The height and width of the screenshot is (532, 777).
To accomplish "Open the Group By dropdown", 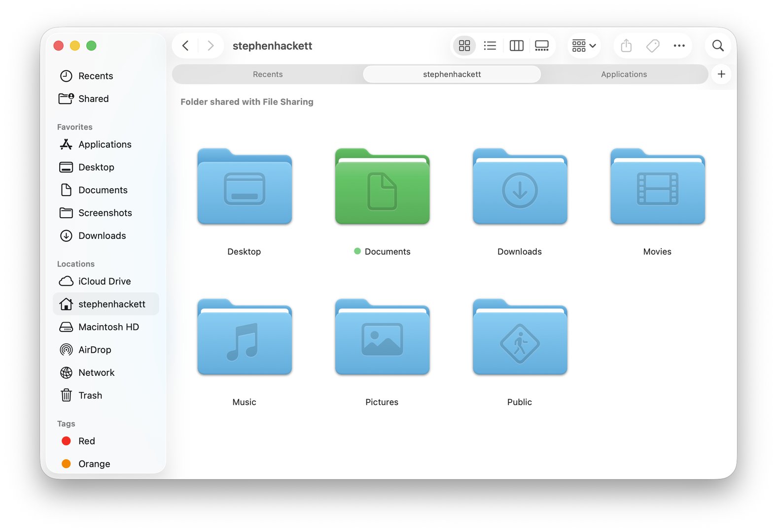I will pos(584,46).
